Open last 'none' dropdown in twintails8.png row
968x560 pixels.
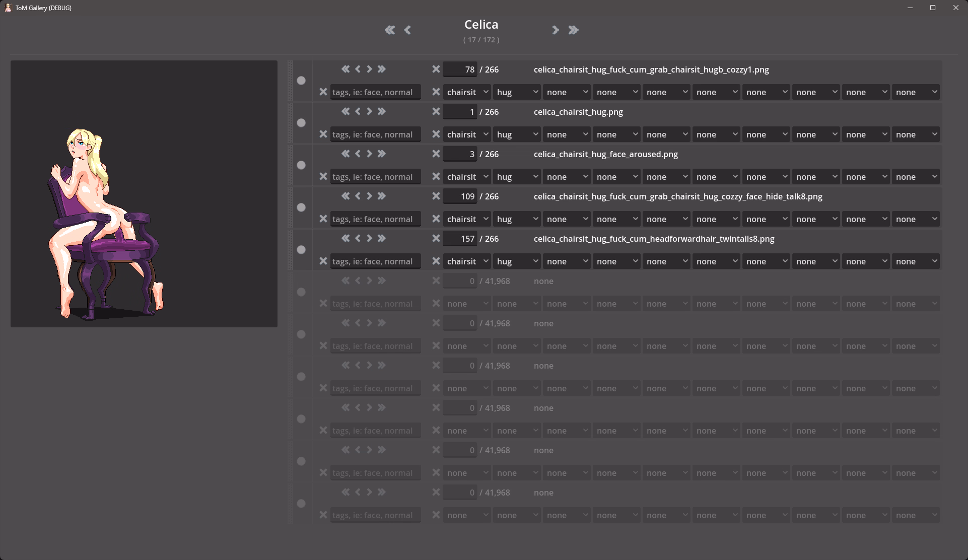[x=916, y=261]
